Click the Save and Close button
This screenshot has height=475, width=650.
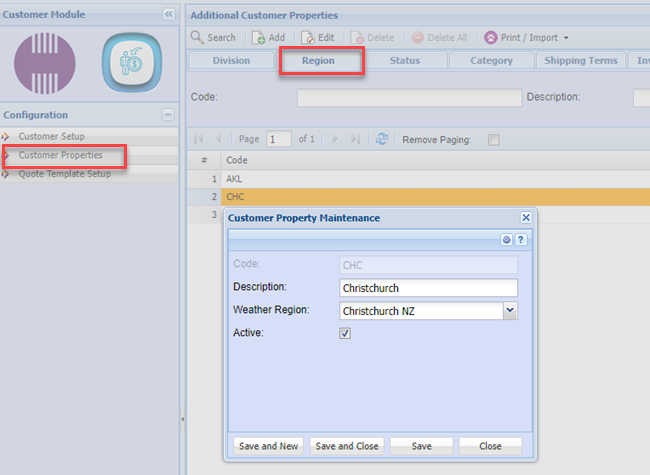coord(346,446)
